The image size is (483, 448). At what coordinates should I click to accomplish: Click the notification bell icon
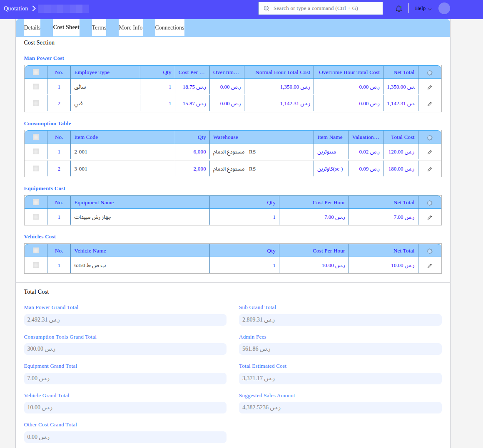pyautogui.click(x=399, y=9)
